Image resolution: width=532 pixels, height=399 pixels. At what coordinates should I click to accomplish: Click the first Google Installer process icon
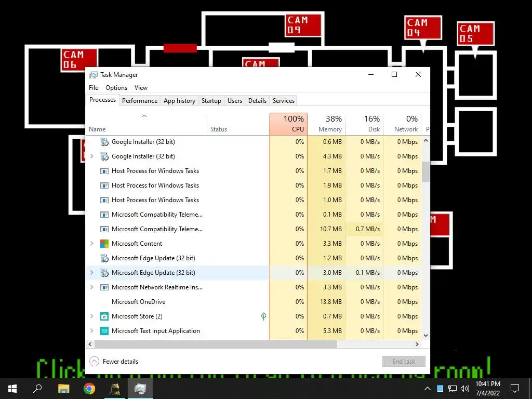[x=104, y=142]
